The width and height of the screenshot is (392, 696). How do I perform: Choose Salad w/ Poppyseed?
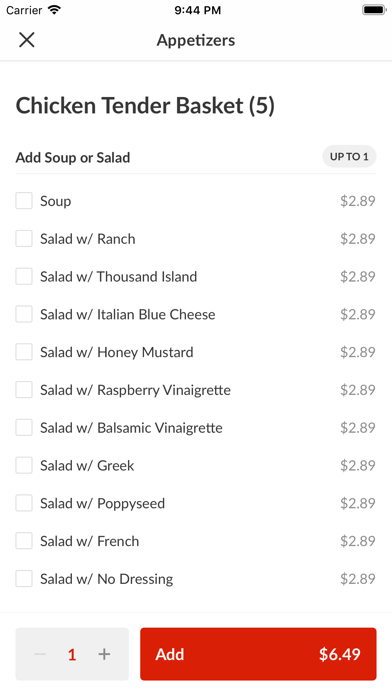coord(24,503)
